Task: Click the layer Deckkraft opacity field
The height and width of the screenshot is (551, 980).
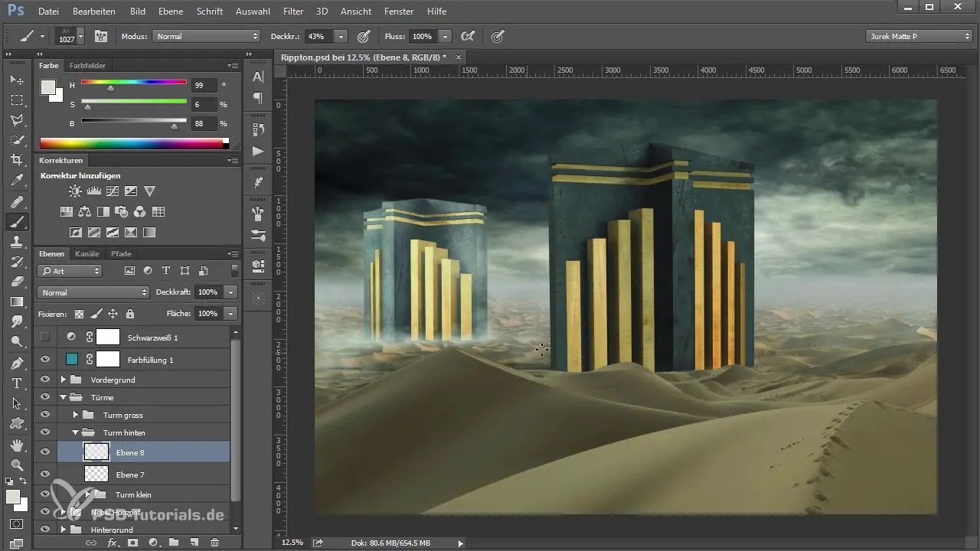Action: (x=207, y=292)
